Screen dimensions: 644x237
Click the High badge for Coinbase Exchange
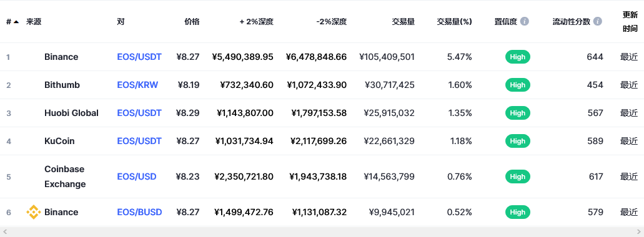coord(517,177)
